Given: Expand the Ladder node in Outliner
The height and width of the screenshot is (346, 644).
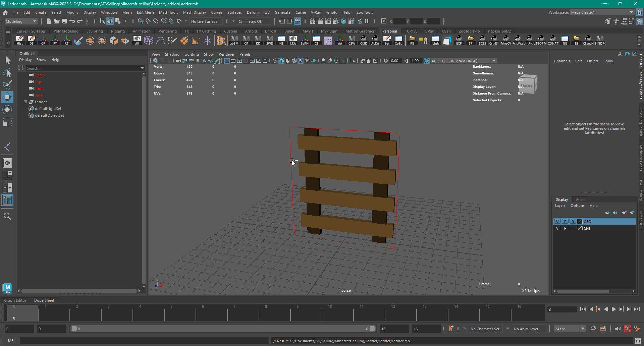Looking at the screenshot, I should pos(25,102).
